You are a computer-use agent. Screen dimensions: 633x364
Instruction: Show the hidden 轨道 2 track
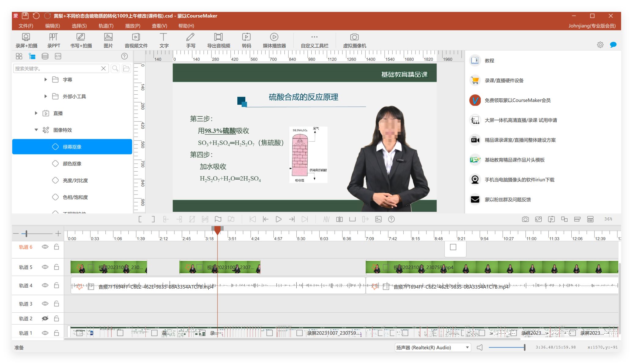45,318
